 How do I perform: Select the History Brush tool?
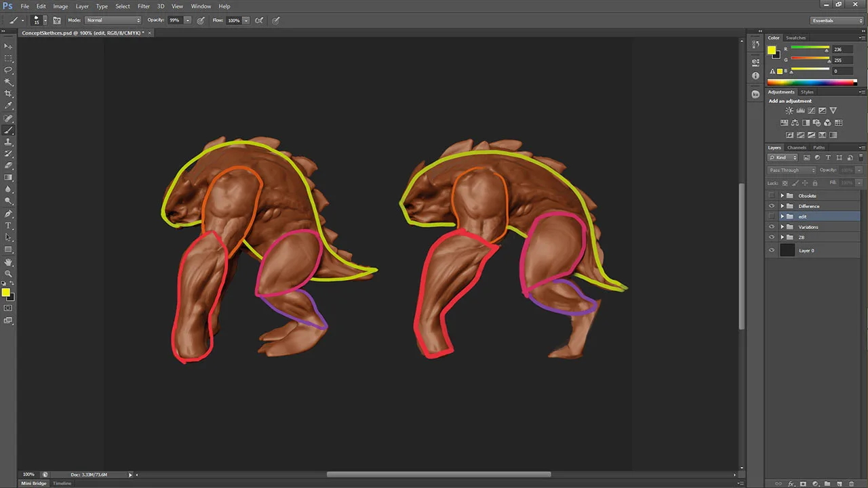(8, 154)
